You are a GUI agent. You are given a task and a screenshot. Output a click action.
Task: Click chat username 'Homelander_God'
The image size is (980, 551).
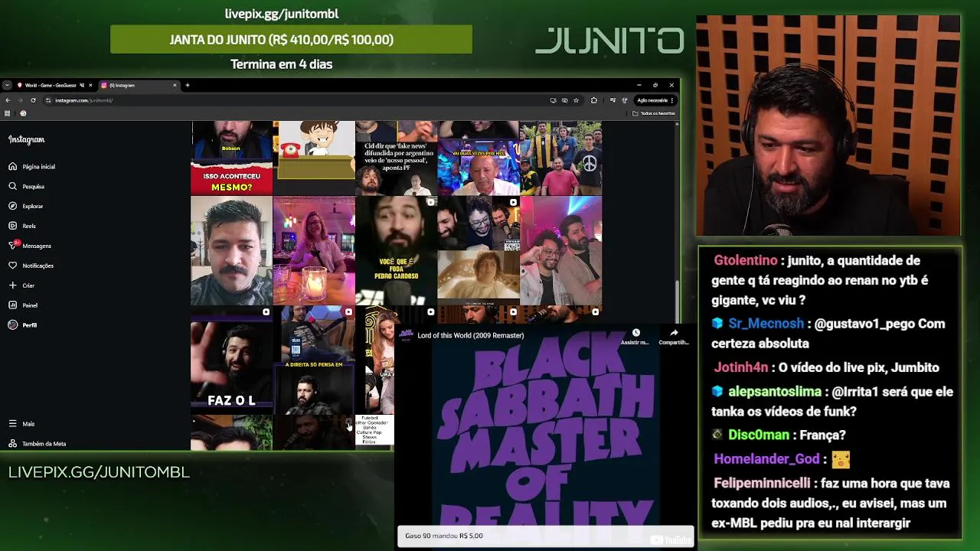766,459
